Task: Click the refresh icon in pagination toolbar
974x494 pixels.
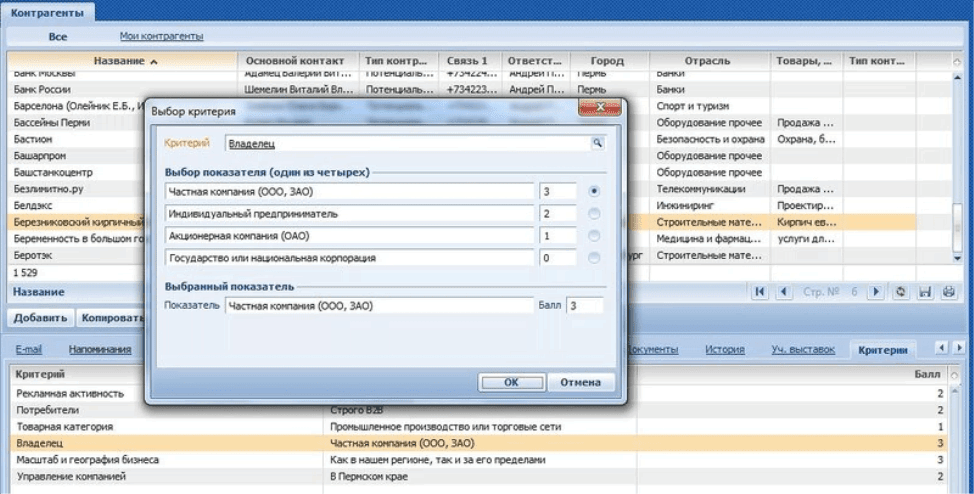Action: 900,292
